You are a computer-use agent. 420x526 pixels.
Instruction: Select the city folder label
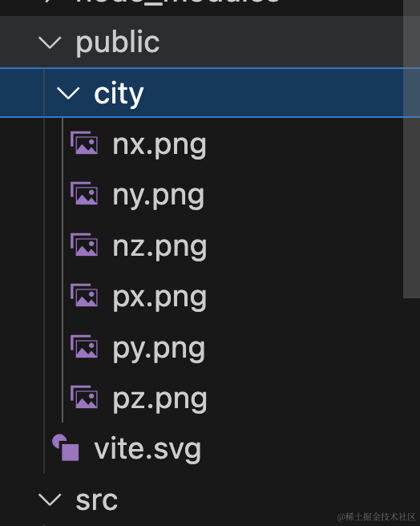(x=119, y=94)
